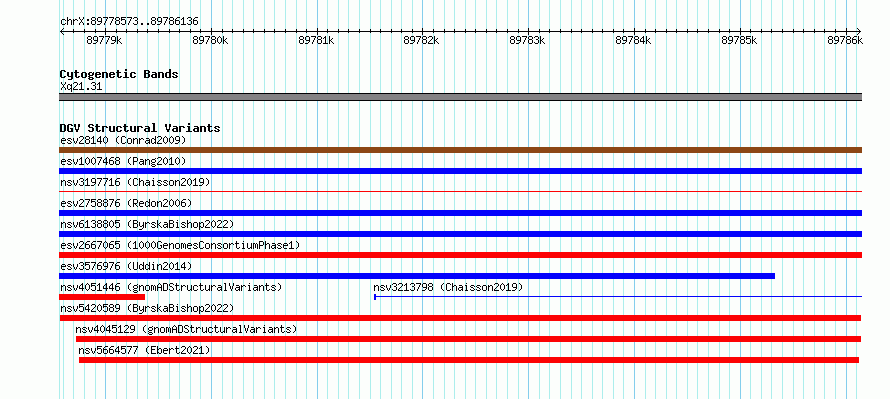Open nsv4045129 (gnomADStructuralVariants) label
Screen dimensions: 890x399
[186, 329]
